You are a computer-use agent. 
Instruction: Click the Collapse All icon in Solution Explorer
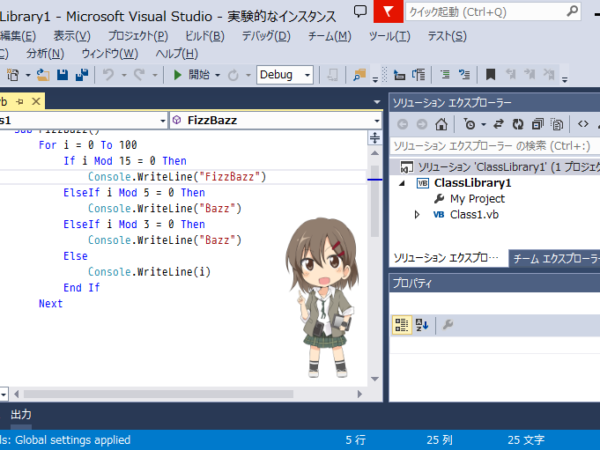coord(538,124)
